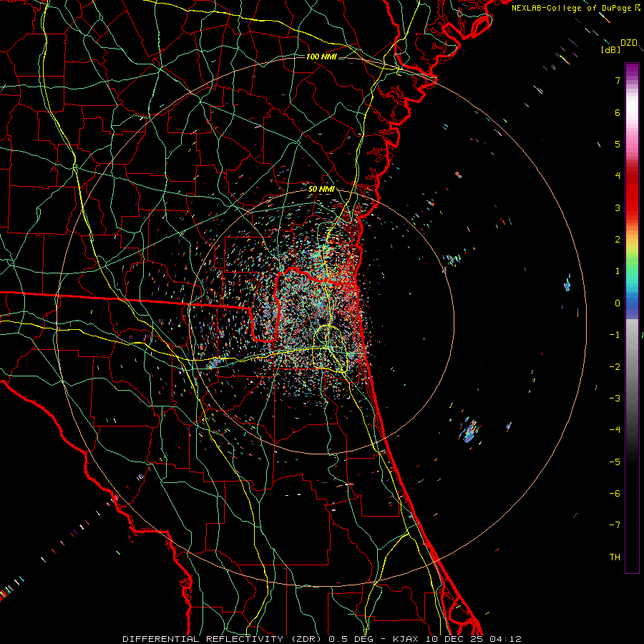Click the 3 value on the scale
The width and height of the screenshot is (644, 644).
pyautogui.click(x=618, y=208)
